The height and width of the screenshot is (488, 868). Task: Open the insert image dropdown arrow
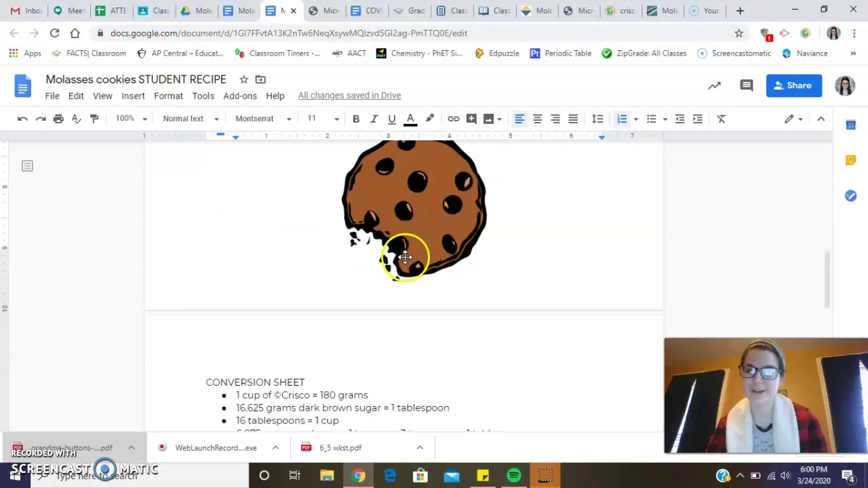(499, 119)
